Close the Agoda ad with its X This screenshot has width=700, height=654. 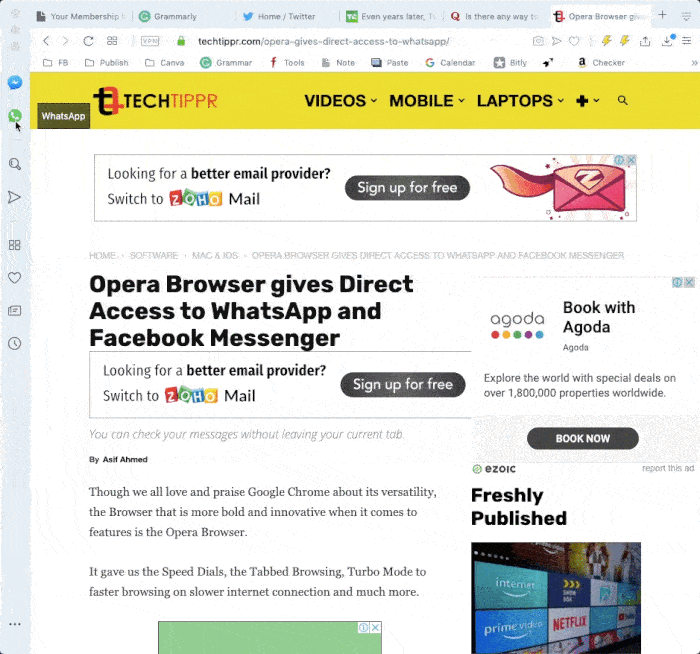click(689, 282)
